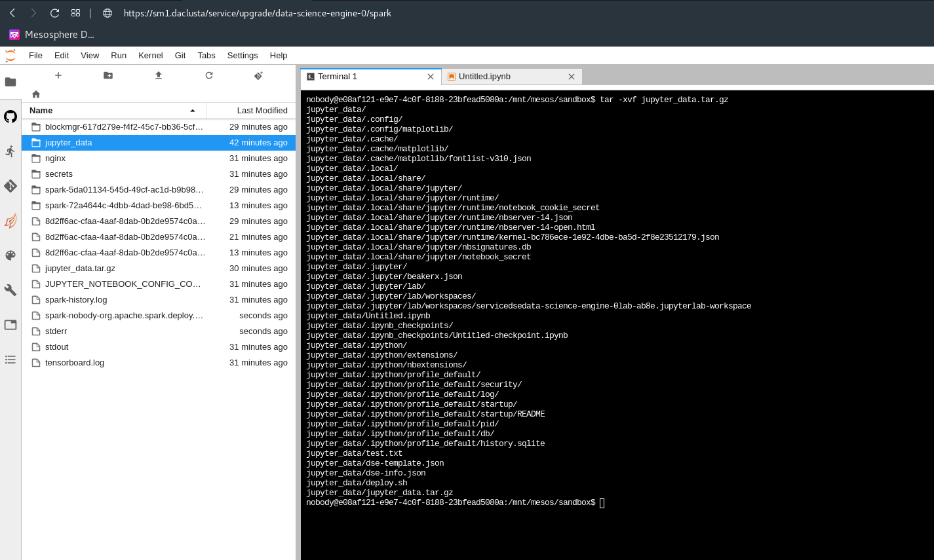
Task: Select the JUPYTER_NOTEBOOK_CONFIG_CO… file
Action: (x=159, y=284)
